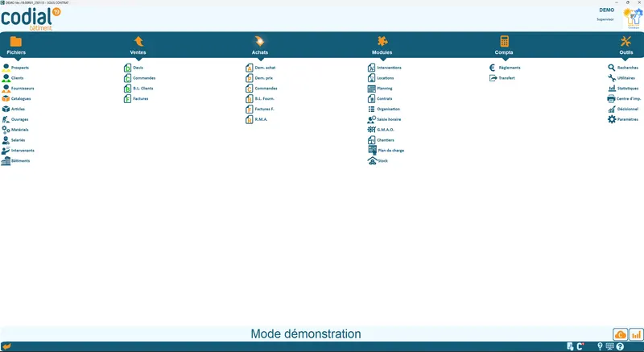Screen dimensions: 644x352
Task: Open Planning module
Action: click(380, 89)
